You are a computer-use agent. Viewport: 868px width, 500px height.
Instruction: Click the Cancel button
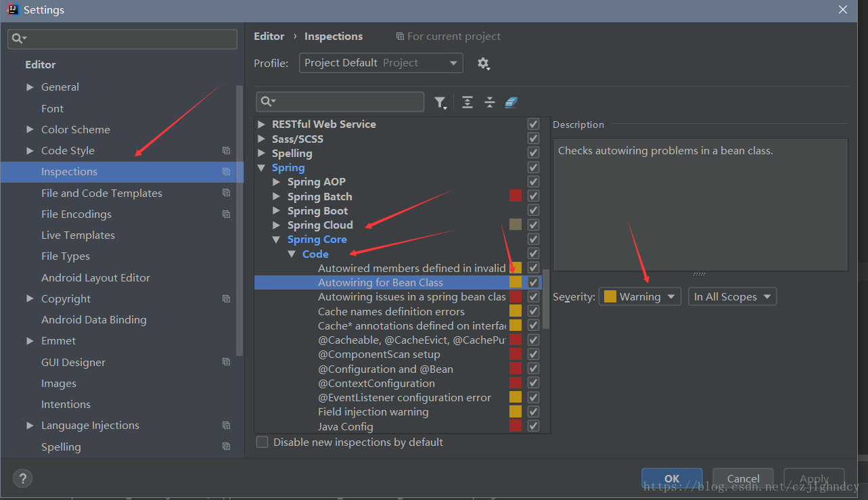[743, 478]
